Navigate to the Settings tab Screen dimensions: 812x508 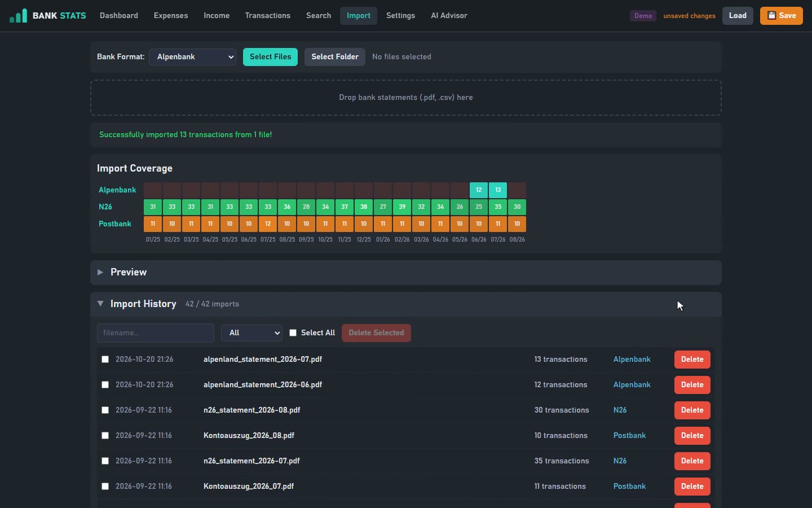coord(401,16)
